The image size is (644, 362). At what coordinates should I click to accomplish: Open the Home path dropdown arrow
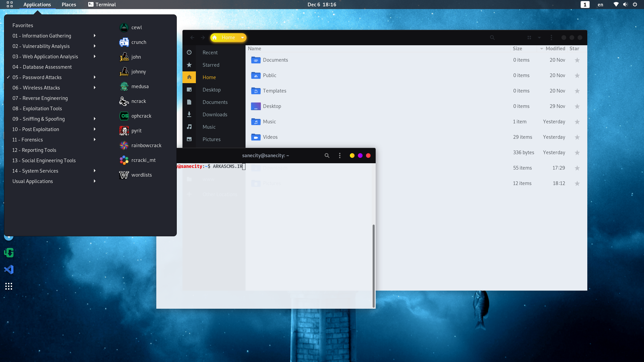click(242, 38)
